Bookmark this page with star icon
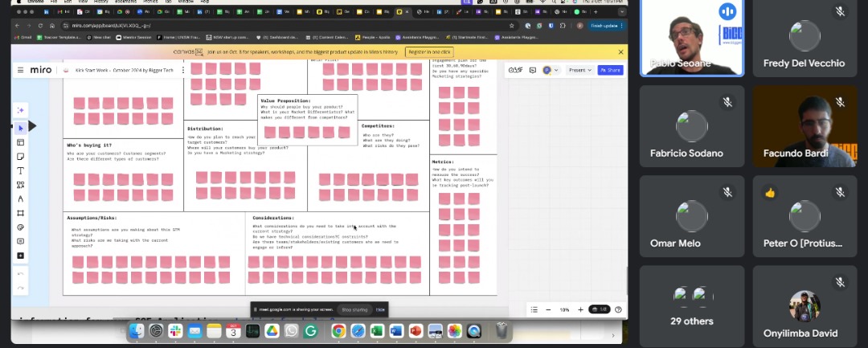 tap(511, 26)
